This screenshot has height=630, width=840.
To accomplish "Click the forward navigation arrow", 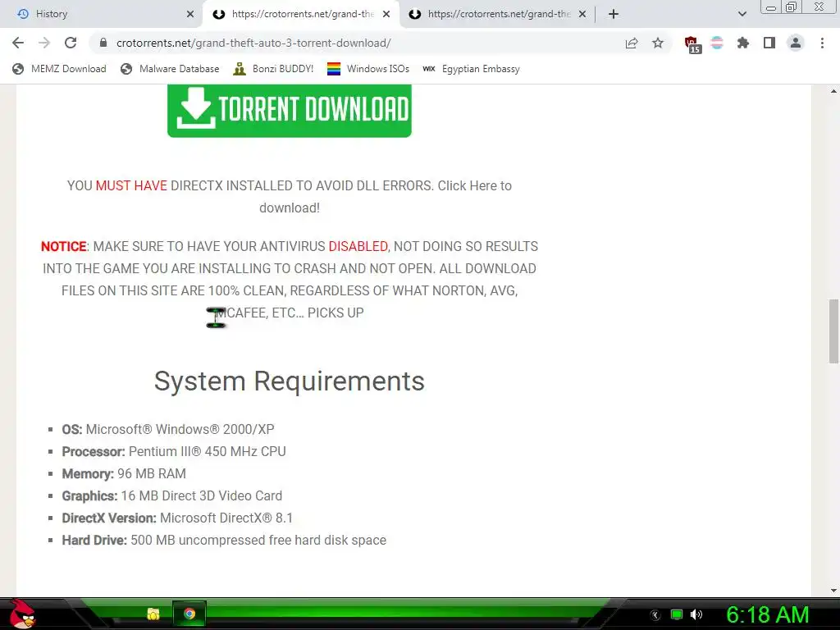I will (44, 43).
